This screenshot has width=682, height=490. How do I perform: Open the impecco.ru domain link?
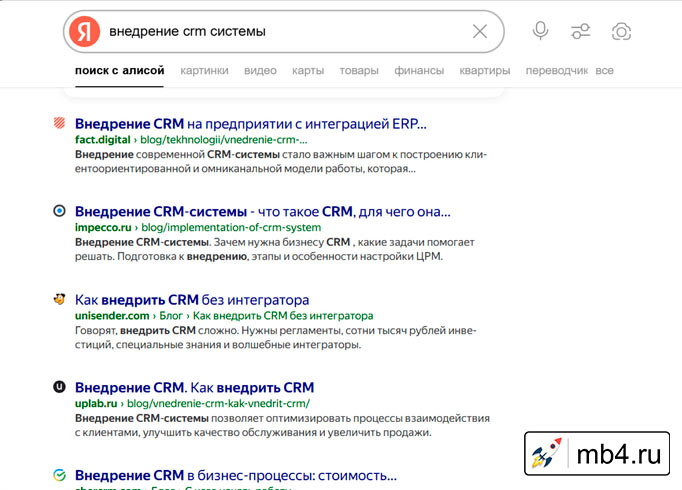tap(103, 227)
